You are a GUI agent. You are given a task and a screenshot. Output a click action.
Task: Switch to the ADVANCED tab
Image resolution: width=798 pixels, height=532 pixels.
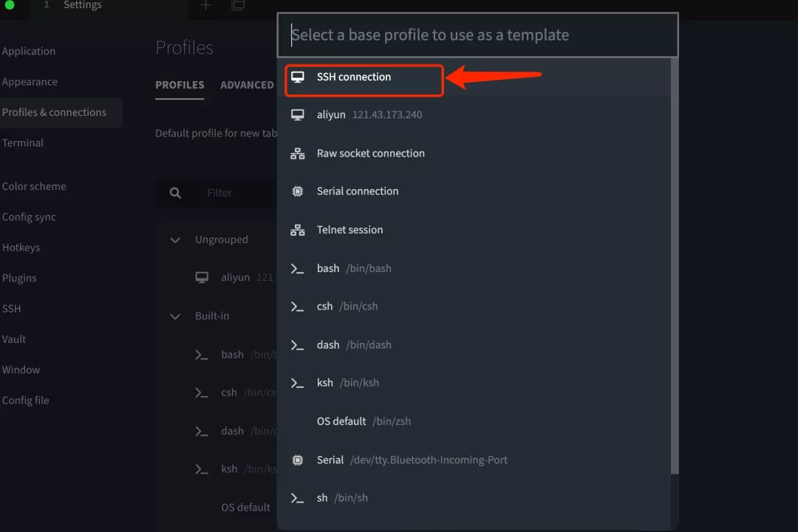[x=247, y=85]
